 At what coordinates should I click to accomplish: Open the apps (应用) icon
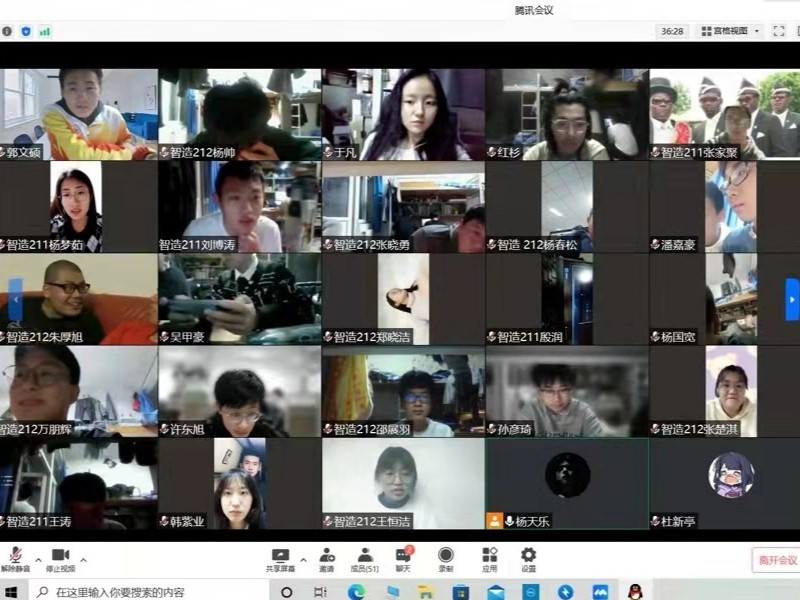click(489, 556)
